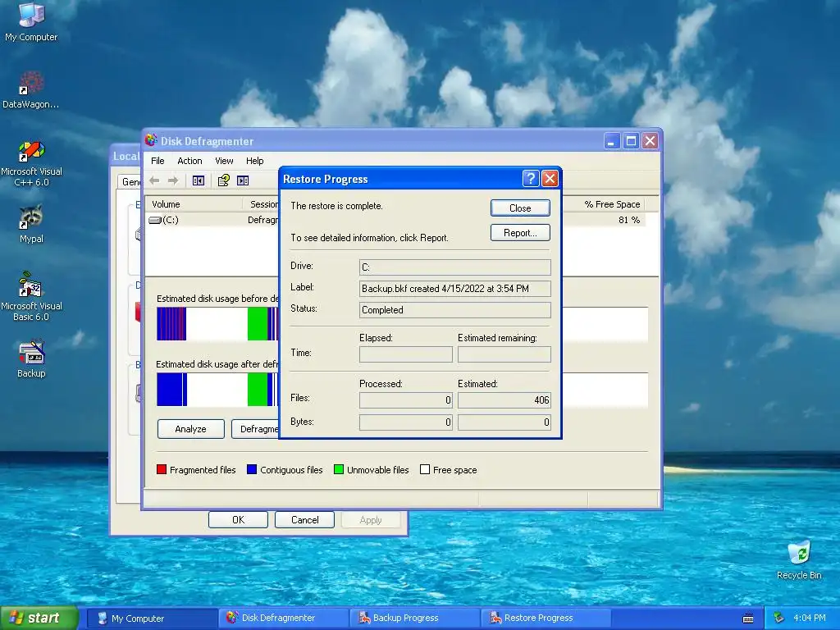840x630 pixels.
Task: Click the system tray icon beside the clock
Action: coord(778,618)
